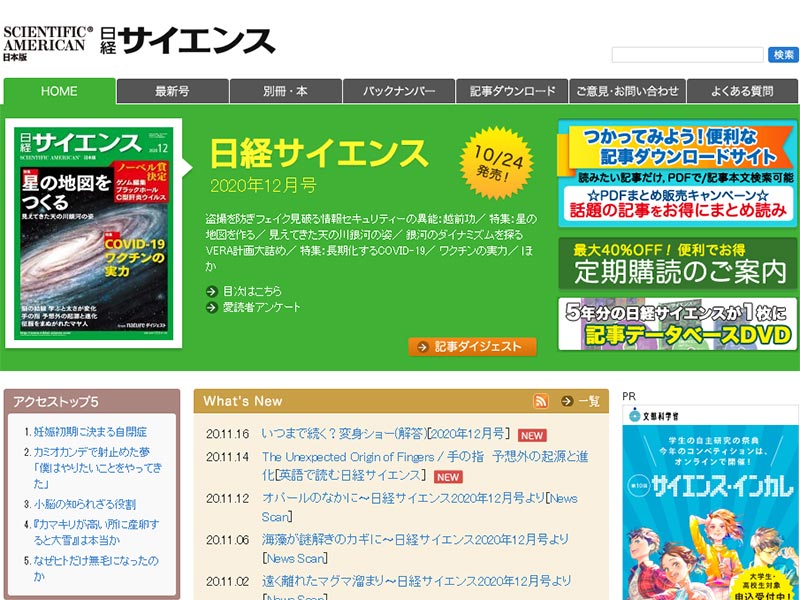This screenshot has height=600, width=800.
Task: Open news いつまで続く？変身ショー(解答)
Action: click(x=385, y=434)
